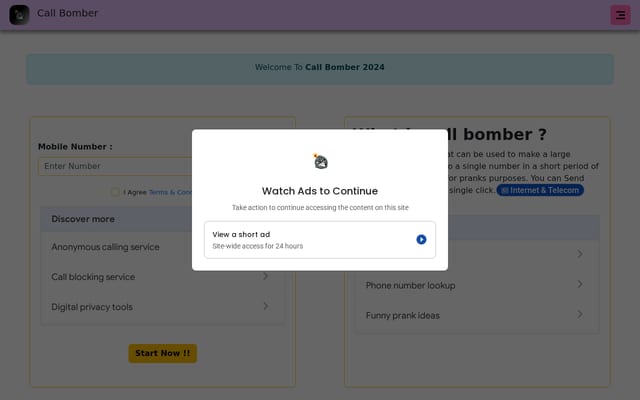Click the Call Bomber site title

coord(67,13)
